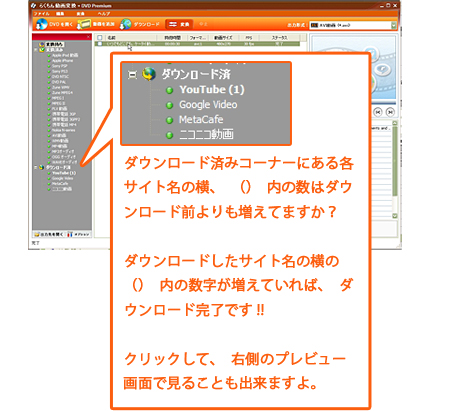Open the ファイル menu

[41, 14]
